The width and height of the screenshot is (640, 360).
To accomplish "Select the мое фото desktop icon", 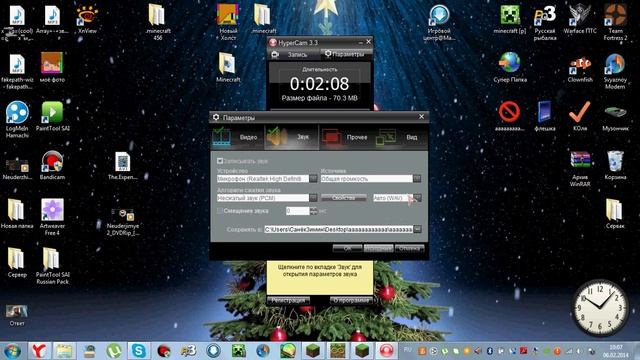I will click(x=52, y=68).
